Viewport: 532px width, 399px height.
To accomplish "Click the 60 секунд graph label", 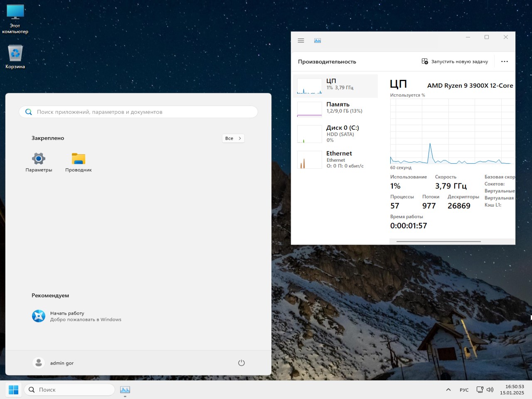I will 401,168.
